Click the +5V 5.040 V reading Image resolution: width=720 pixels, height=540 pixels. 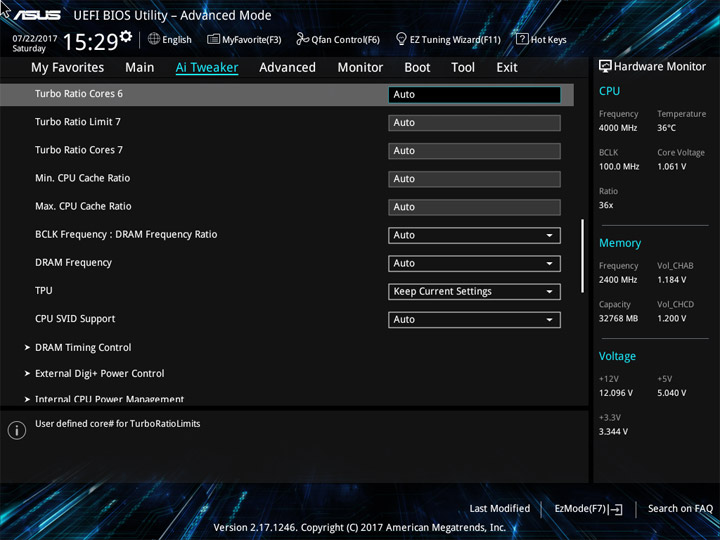click(671, 393)
